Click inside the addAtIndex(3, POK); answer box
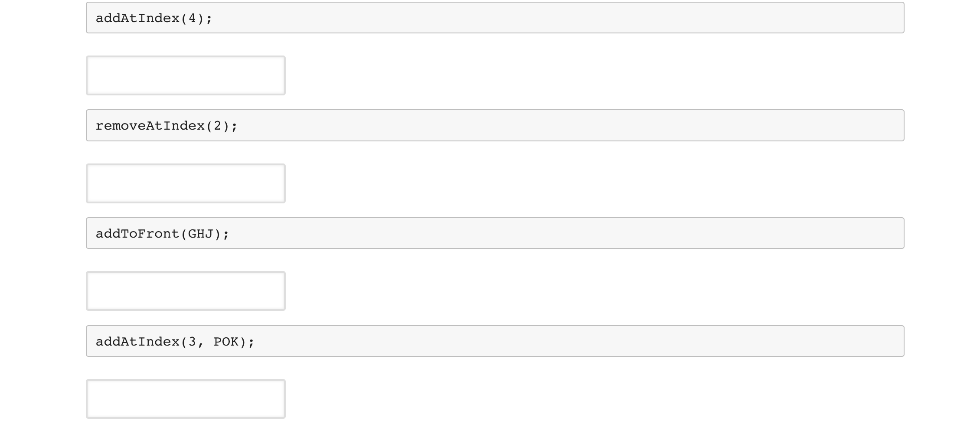The width and height of the screenshot is (980, 431). click(186, 398)
